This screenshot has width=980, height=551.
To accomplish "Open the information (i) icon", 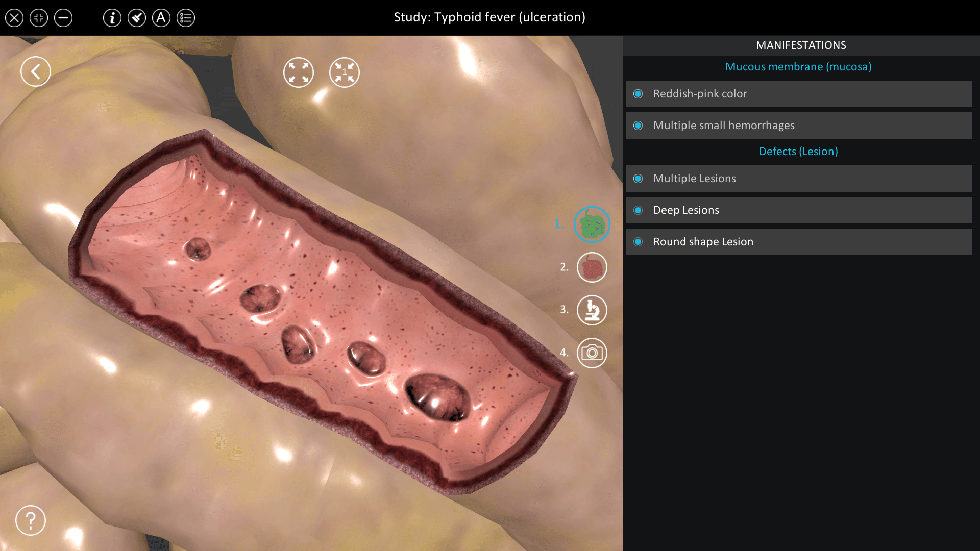I will 112,18.
